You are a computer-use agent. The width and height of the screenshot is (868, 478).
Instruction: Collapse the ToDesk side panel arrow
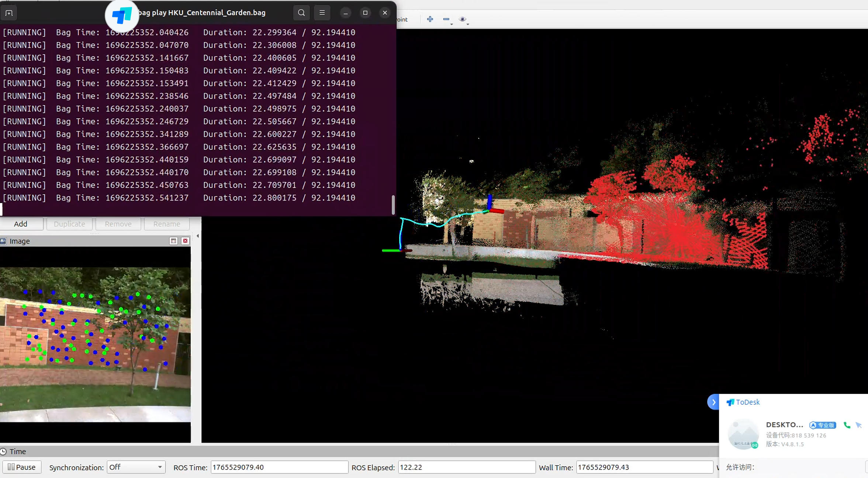pyautogui.click(x=713, y=402)
